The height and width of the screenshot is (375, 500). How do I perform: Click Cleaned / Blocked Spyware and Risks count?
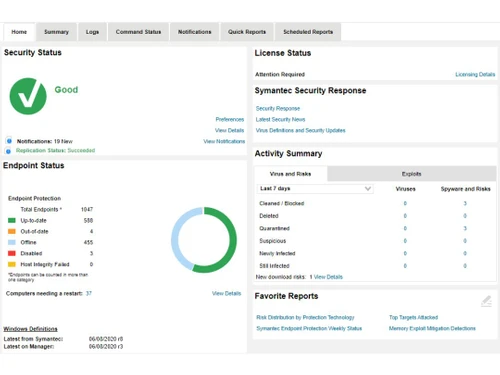click(x=465, y=203)
